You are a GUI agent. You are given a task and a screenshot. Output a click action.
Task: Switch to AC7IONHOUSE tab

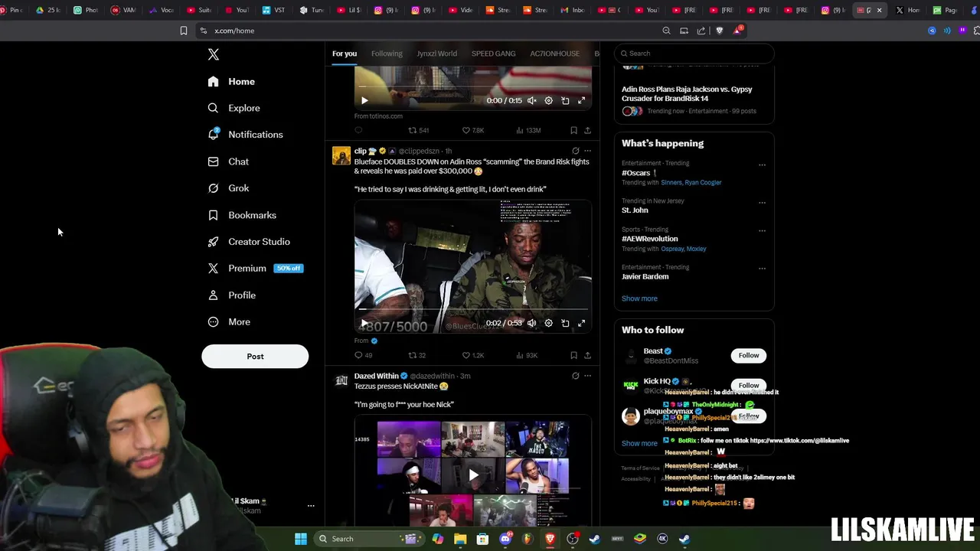pos(554,54)
